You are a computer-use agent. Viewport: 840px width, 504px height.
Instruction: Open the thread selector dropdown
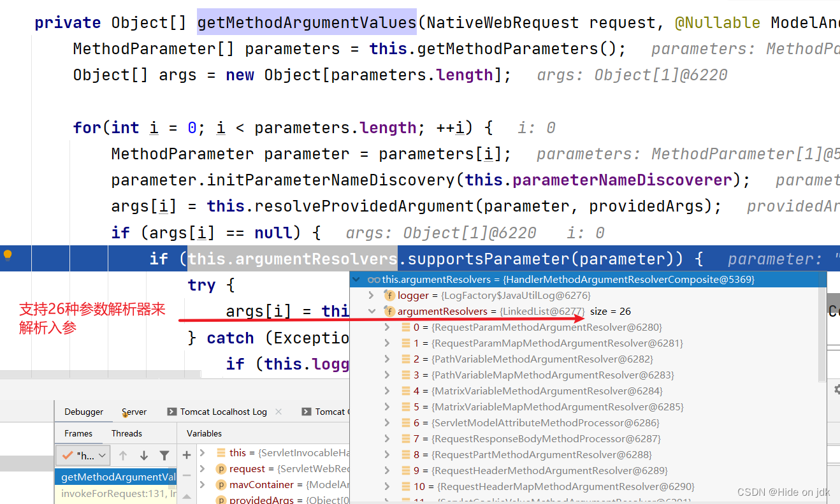[x=102, y=456]
